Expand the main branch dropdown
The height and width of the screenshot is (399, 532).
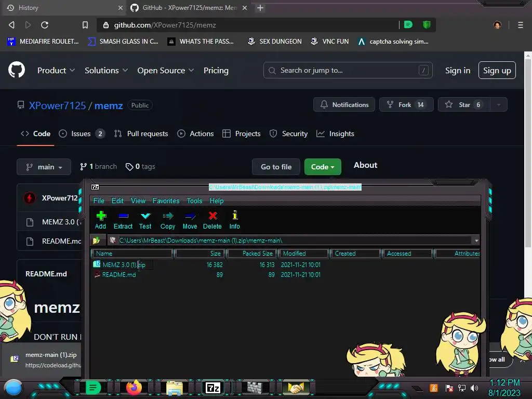click(44, 167)
